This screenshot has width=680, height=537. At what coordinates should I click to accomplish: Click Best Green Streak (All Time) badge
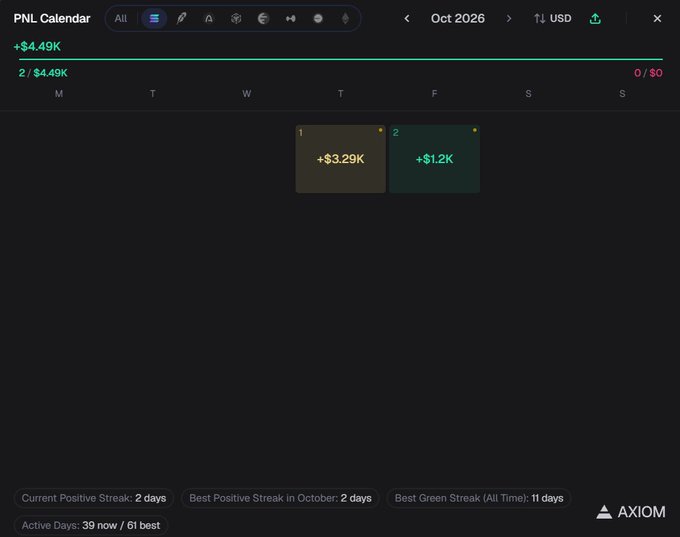pos(479,498)
